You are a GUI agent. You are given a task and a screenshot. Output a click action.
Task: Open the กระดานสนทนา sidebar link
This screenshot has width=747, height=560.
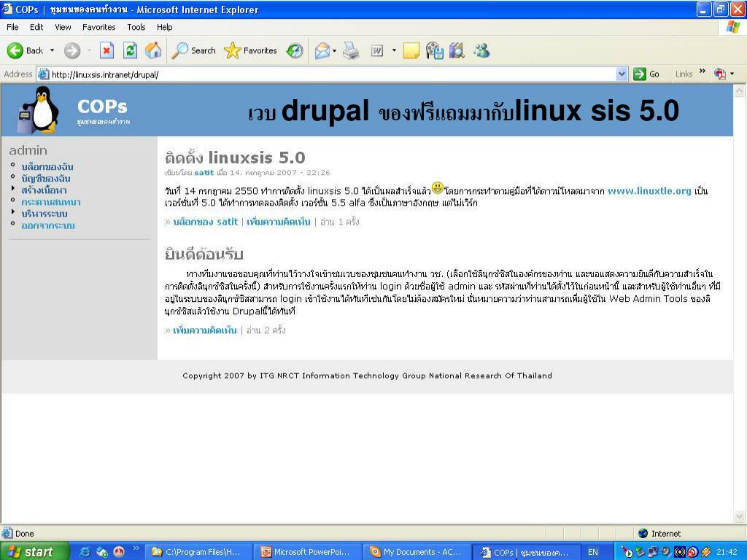coord(51,202)
